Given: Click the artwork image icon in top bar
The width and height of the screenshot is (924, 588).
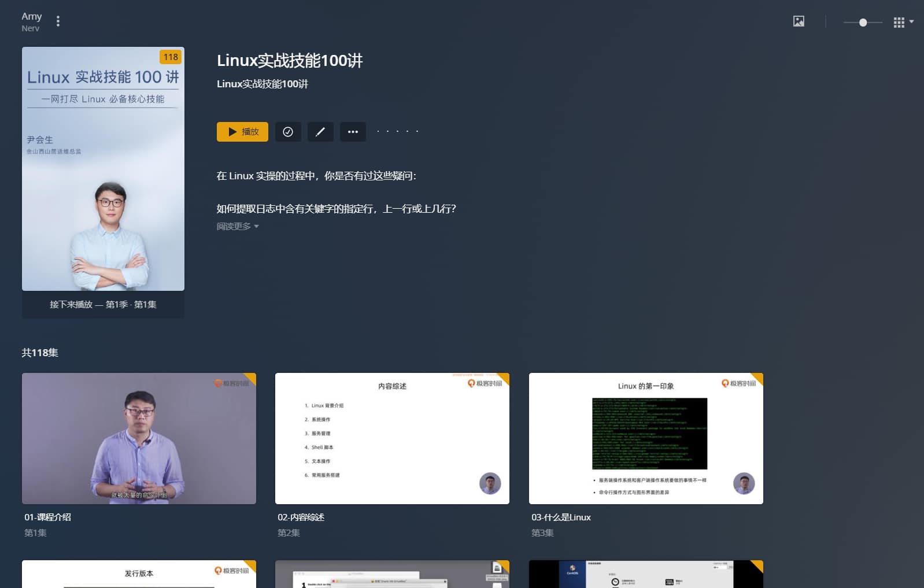Looking at the screenshot, I should tap(799, 21).
